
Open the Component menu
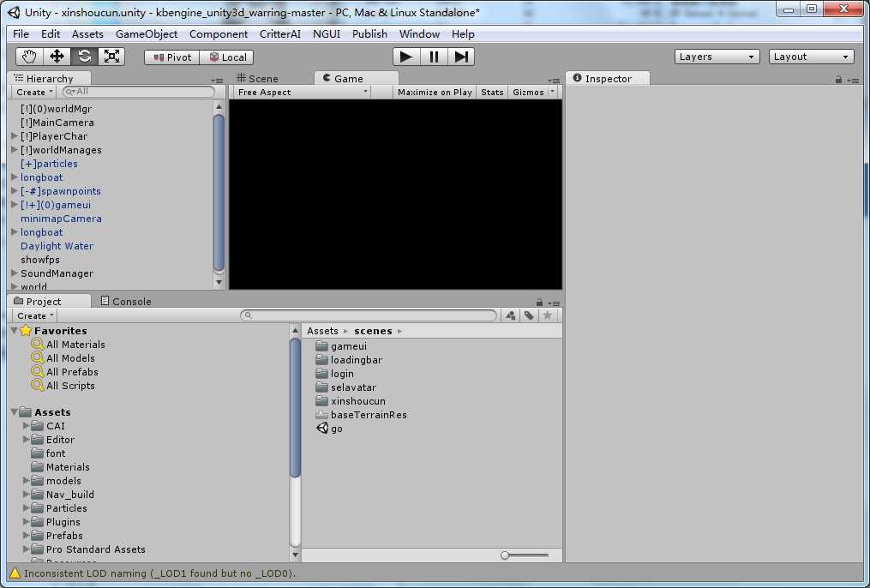[x=219, y=33]
